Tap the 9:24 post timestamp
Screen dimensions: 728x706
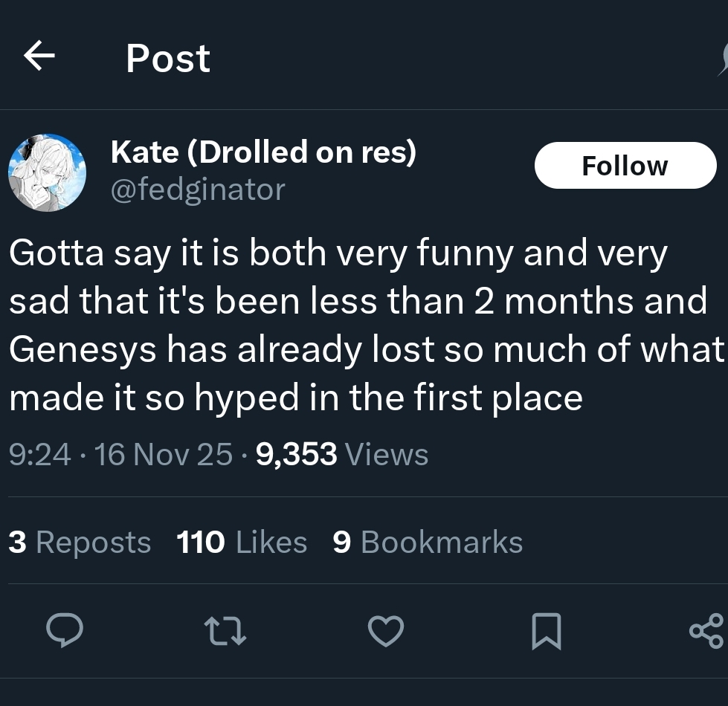40,454
